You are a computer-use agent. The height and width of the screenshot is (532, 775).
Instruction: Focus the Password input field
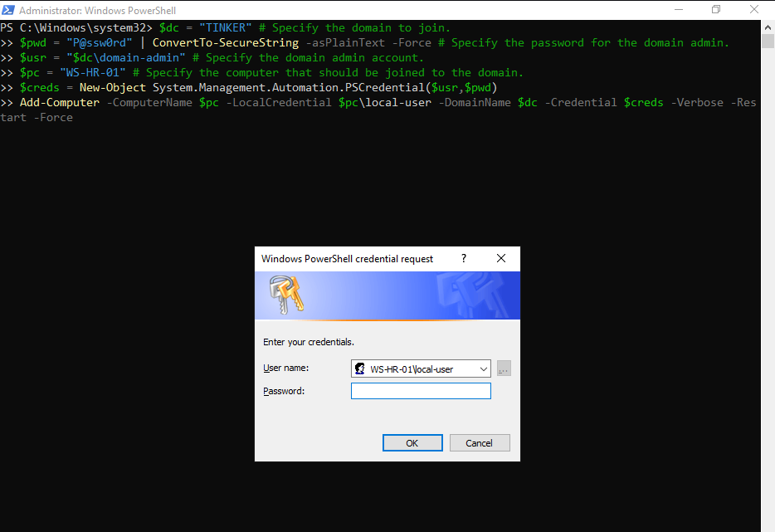tap(421, 391)
